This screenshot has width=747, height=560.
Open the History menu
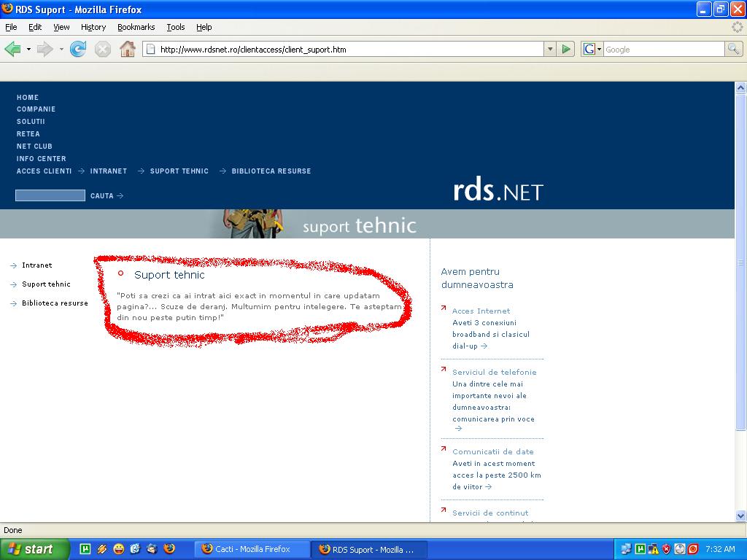[x=93, y=27]
